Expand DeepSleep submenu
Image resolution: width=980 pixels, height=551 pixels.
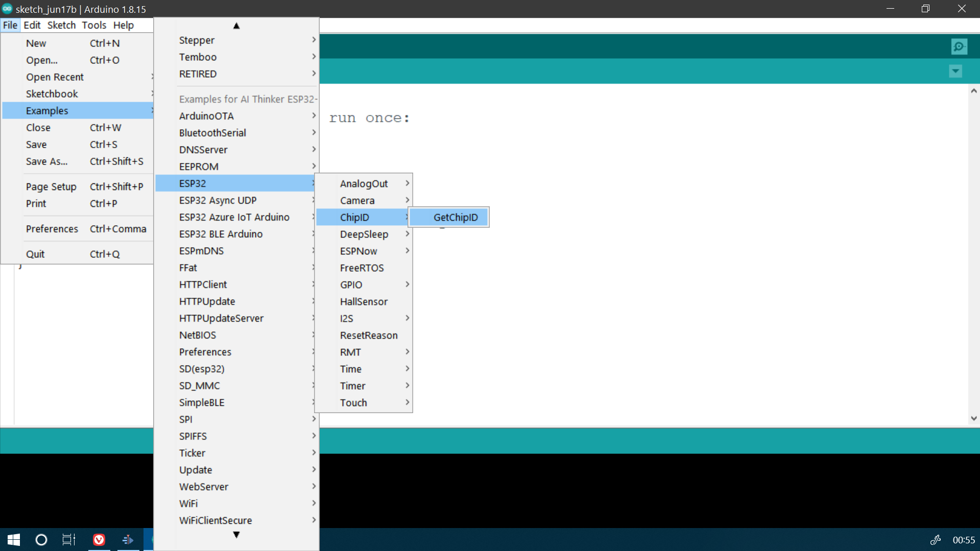[x=364, y=234]
